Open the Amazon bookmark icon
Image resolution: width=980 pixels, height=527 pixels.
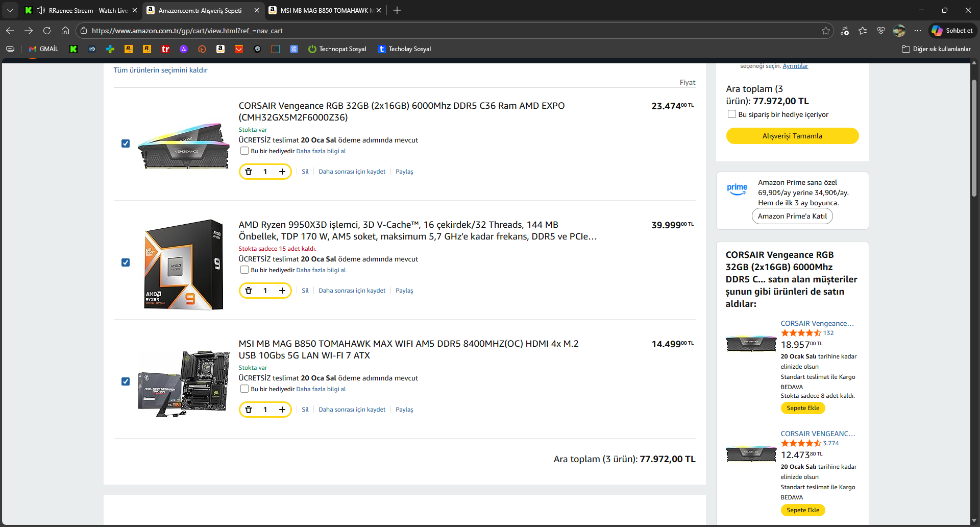220,49
